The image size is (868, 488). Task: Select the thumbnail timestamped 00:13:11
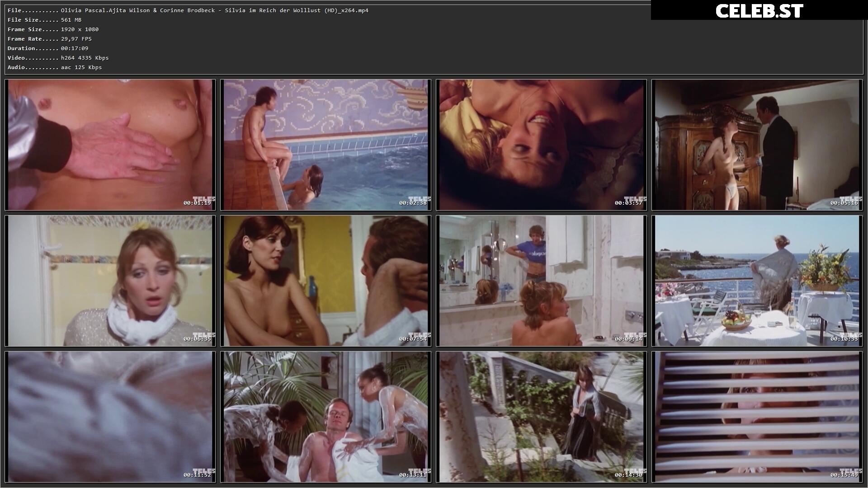click(325, 417)
